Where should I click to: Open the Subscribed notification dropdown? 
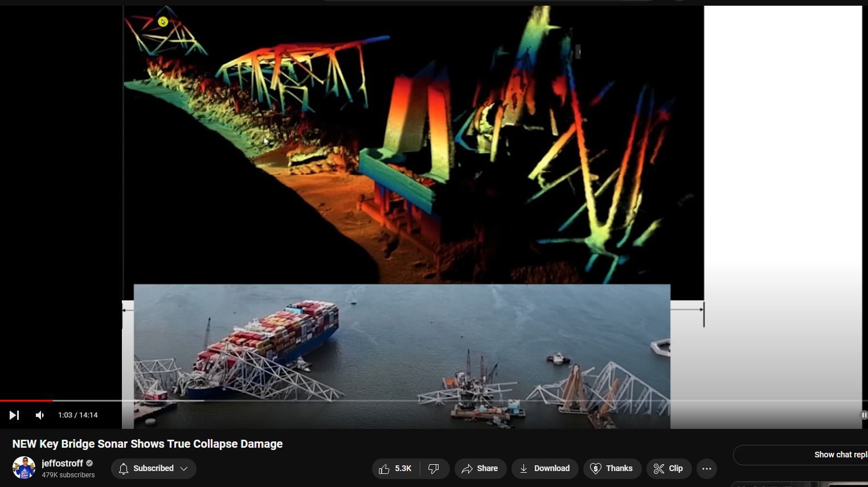pos(153,468)
